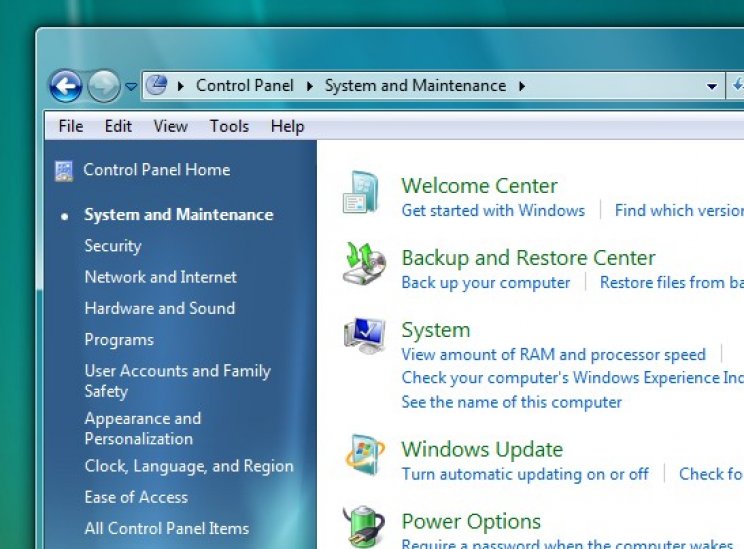Go to Control Panel Home link
Viewport: 744px width, 549px height.
(157, 169)
